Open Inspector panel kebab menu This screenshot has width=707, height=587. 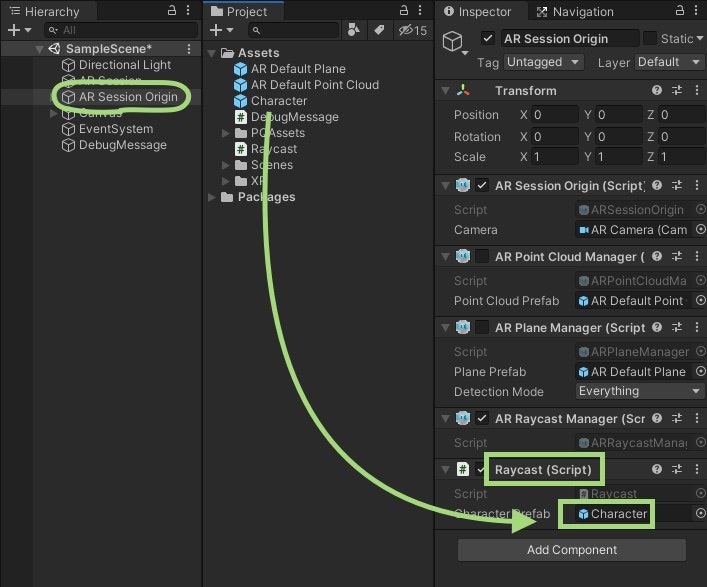[x=697, y=10]
